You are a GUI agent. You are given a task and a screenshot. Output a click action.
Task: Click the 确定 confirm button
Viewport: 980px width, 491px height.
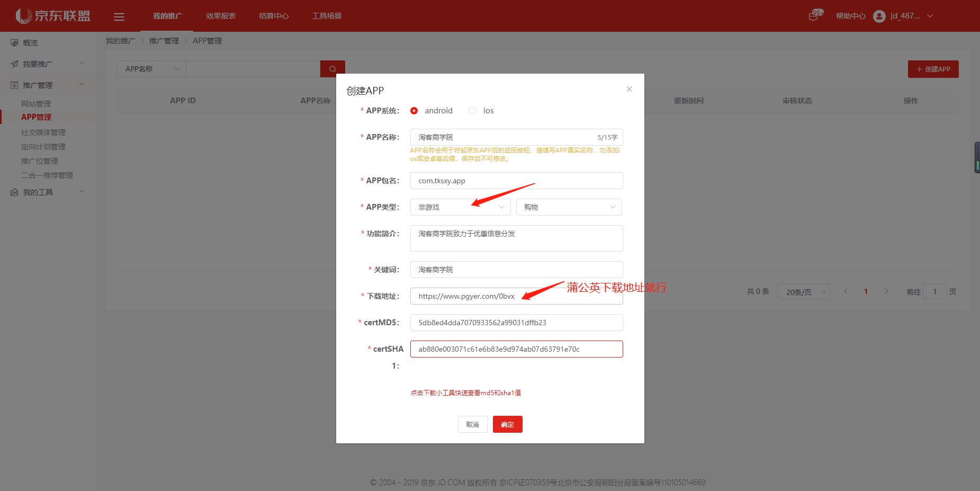(507, 424)
